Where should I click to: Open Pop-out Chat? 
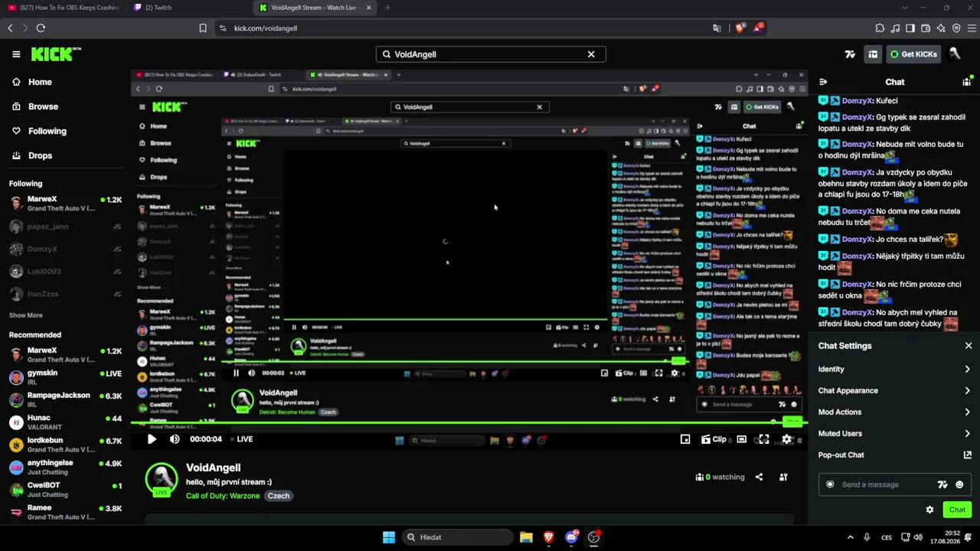click(894, 455)
